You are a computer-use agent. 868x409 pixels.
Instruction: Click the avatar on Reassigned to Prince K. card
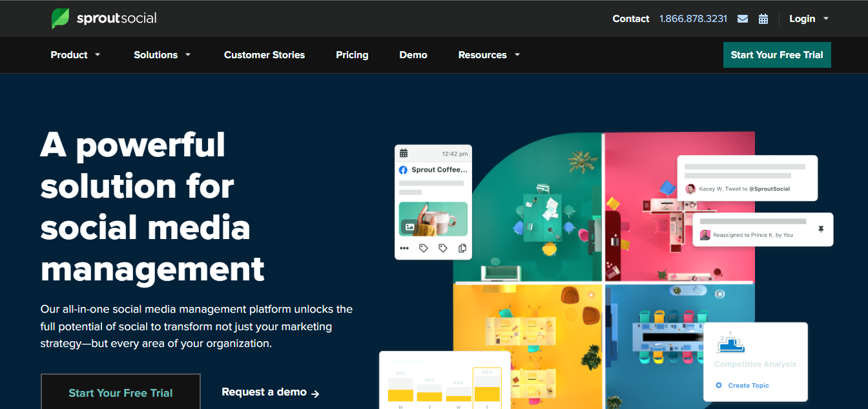(x=705, y=235)
